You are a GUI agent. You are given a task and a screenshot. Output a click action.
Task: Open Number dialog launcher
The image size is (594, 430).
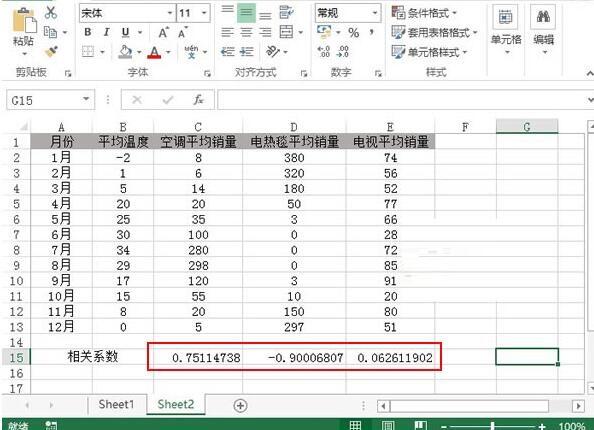click(x=378, y=73)
